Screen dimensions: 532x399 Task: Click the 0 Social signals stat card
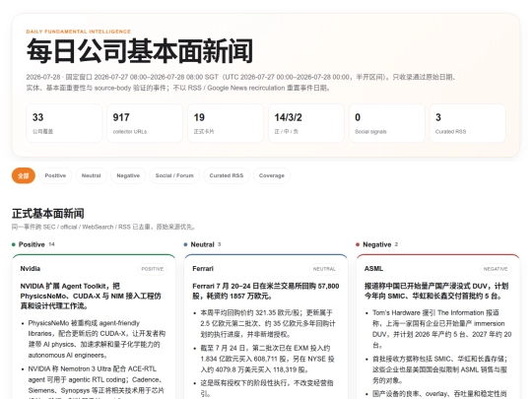387,123
